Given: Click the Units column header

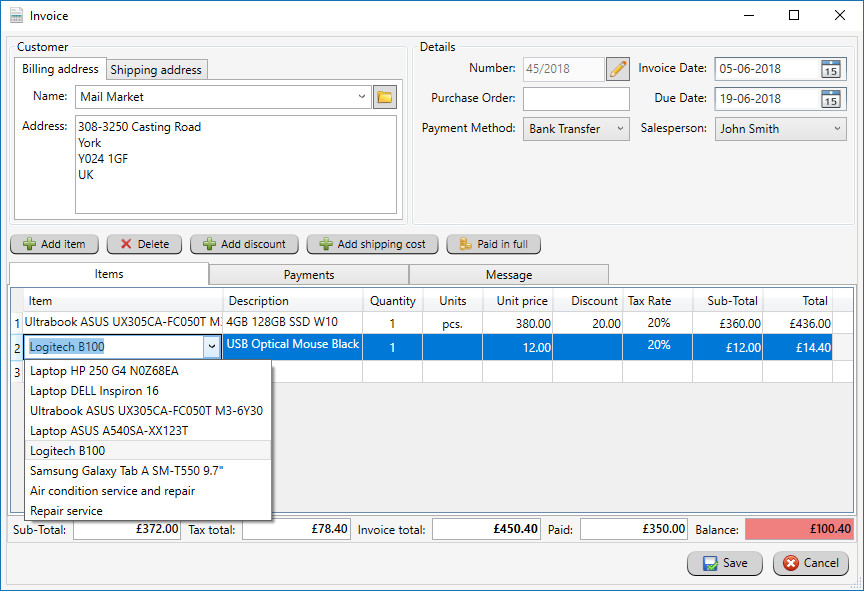Looking at the screenshot, I should (x=452, y=301).
